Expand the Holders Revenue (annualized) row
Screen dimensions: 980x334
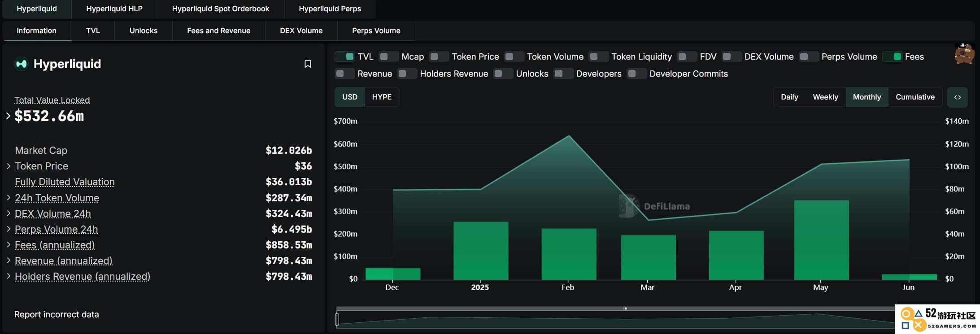click(x=9, y=276)
